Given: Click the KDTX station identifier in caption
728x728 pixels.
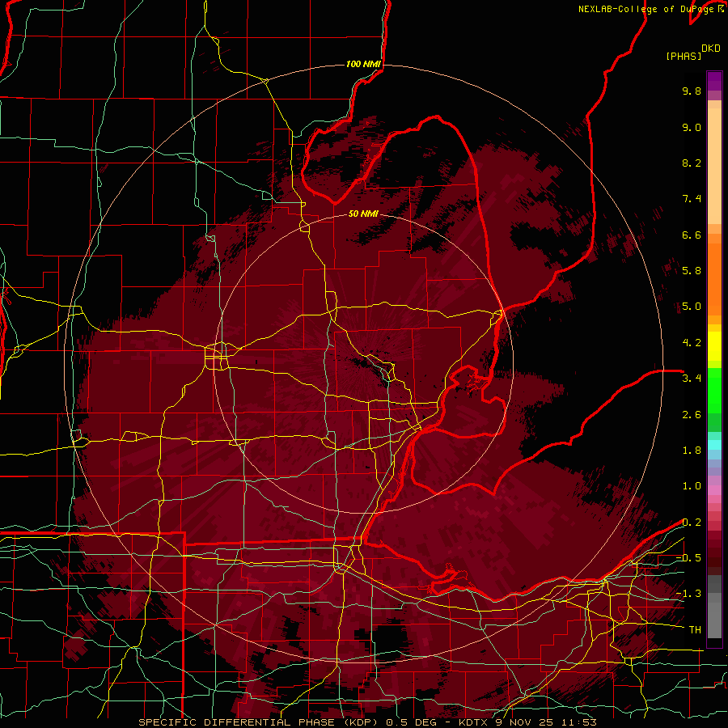Looking at the screenshot, I should [x=474, y=722].
